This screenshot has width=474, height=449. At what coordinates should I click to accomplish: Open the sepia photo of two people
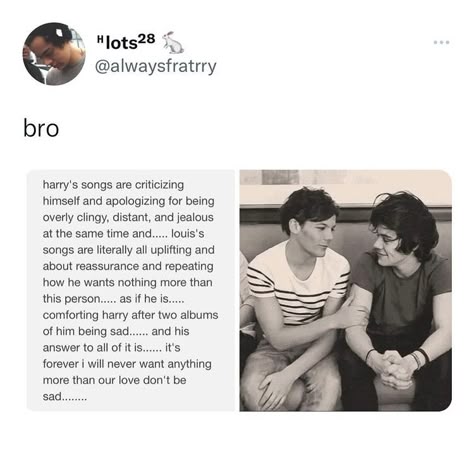tap(346, 290)
